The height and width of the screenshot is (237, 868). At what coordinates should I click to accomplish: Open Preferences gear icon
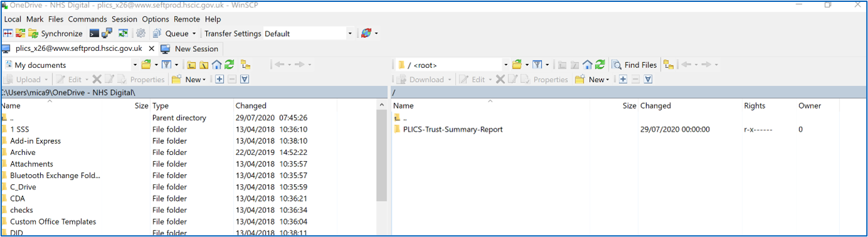pyautogui.click(x=141, y=33)
